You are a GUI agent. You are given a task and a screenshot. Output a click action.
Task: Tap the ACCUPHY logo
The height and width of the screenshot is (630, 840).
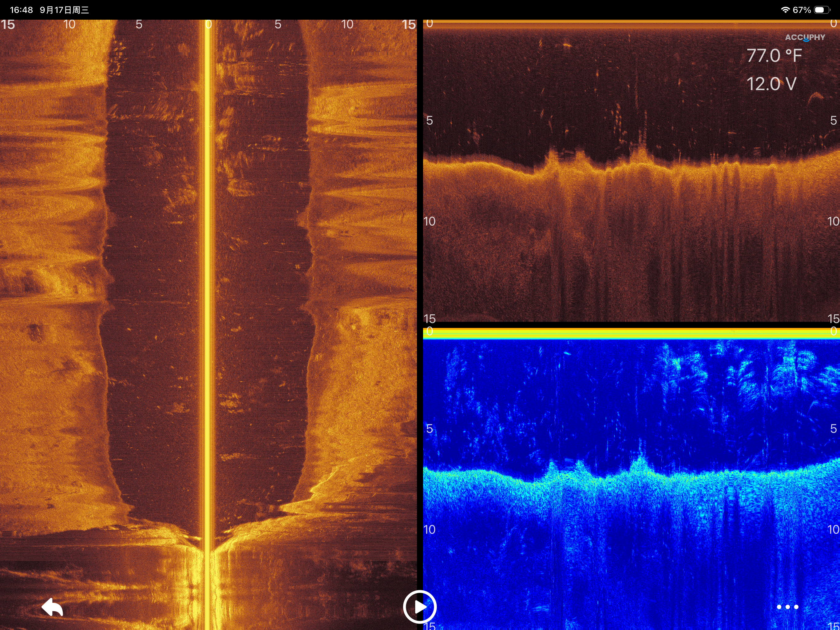point(805,37)
